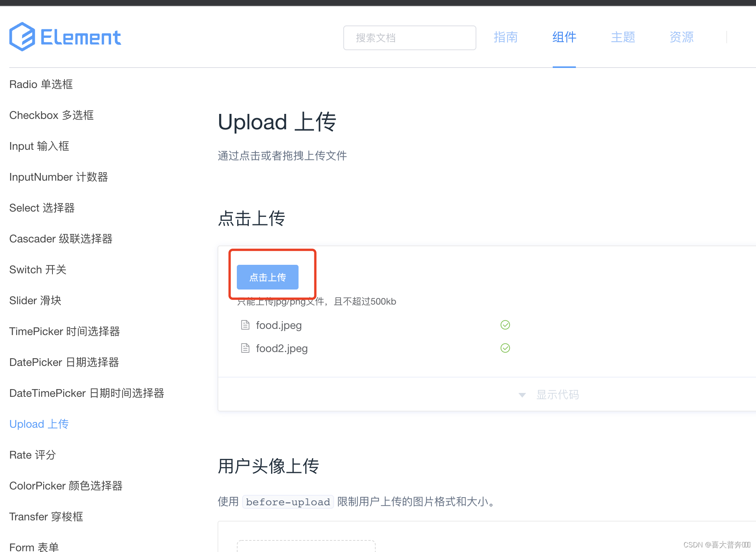The image size is (756, 552).
Task: Click green success checkmark next to food2.jpeg
Action: tap(505, 348)
